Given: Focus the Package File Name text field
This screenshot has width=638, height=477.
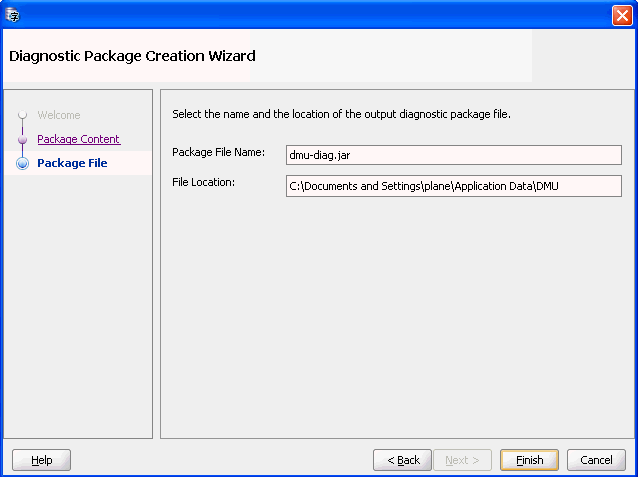Looking at the screenshot, I should (x=454, y=155).
